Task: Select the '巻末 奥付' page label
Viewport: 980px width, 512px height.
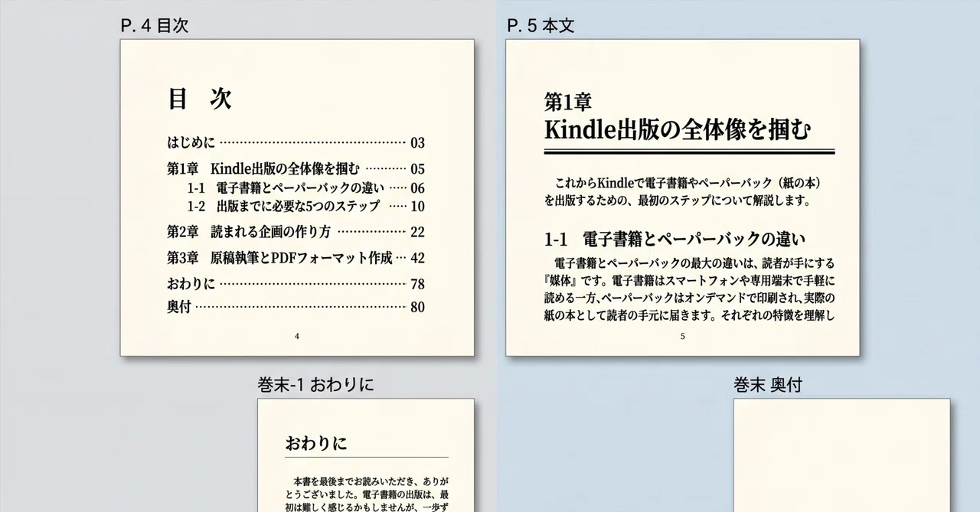Action: (x=767, y=385)
